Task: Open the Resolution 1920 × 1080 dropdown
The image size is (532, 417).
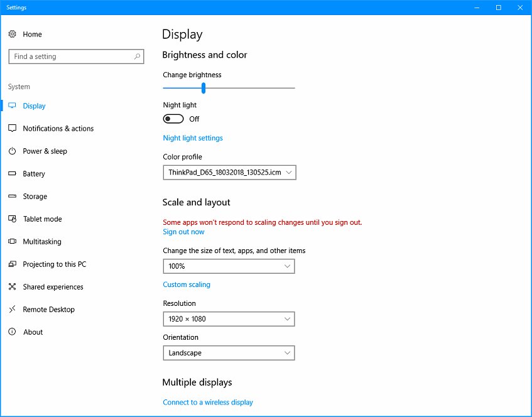Action: [x=229, y=319]
